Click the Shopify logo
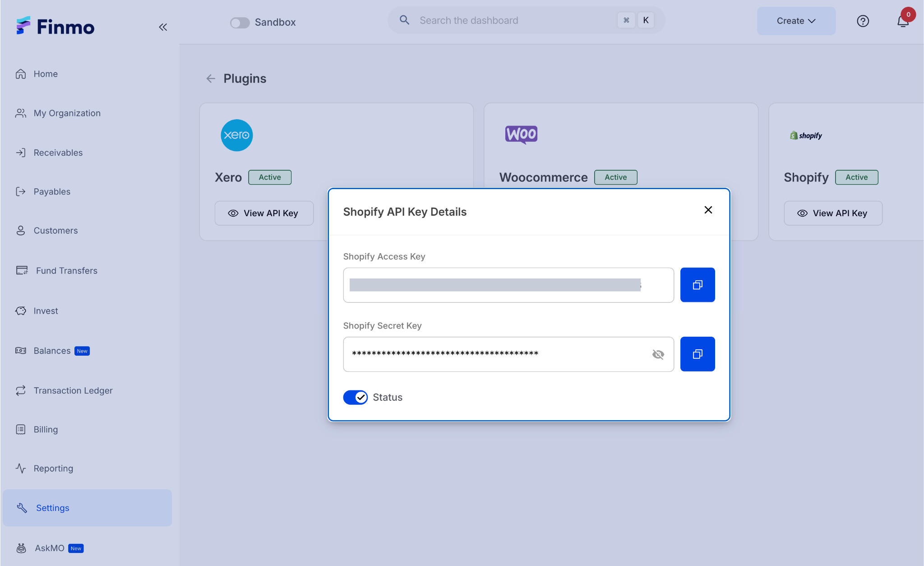Screen dimensions: 924x566 coord(806,135)
